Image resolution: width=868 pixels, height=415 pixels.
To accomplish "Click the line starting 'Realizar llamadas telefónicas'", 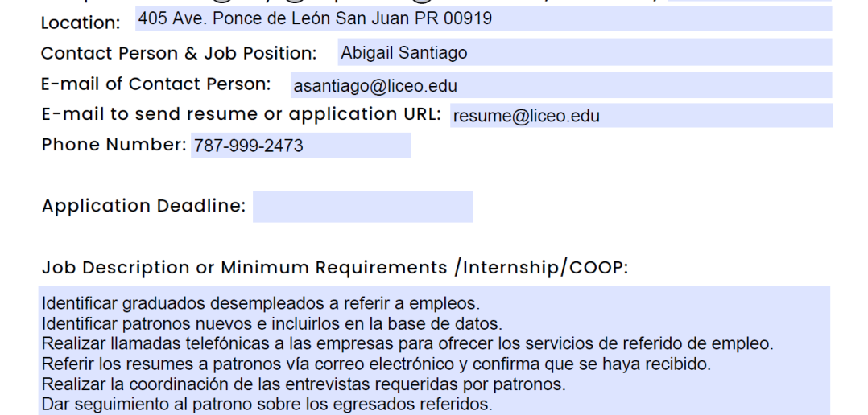I will point(407,343).
